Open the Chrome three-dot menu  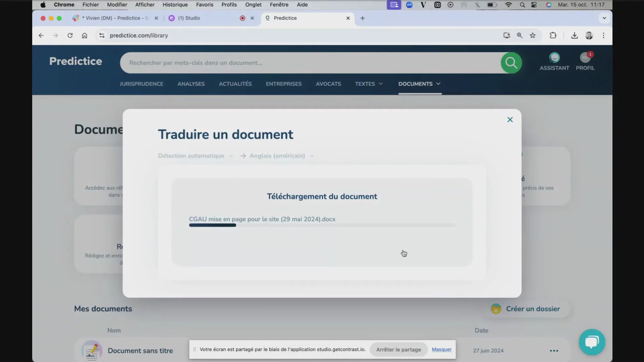603,36
